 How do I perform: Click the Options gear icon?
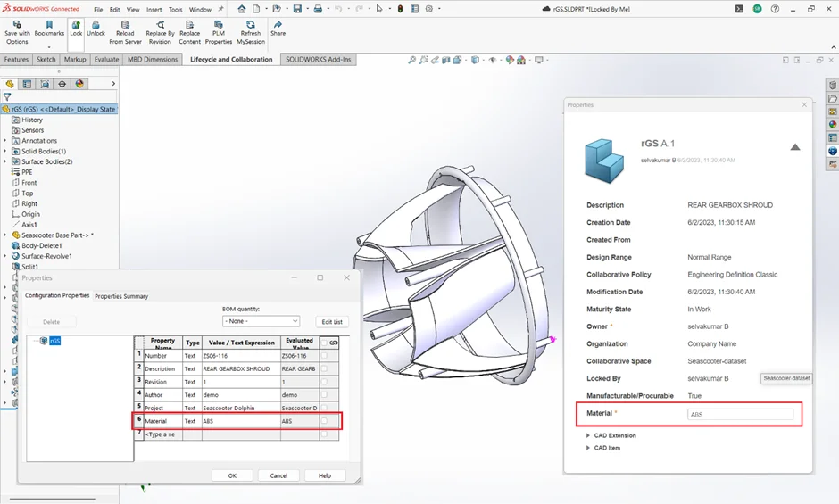tap(429, 9)
